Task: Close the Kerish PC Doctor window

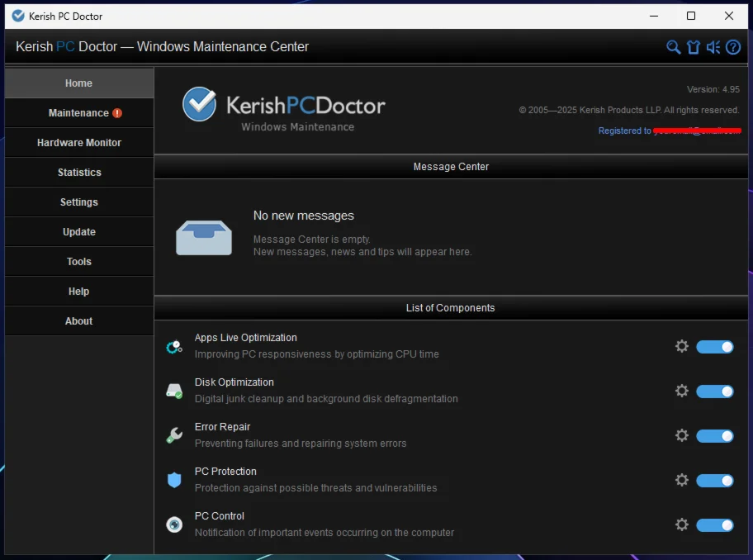Action: [728, 16]
